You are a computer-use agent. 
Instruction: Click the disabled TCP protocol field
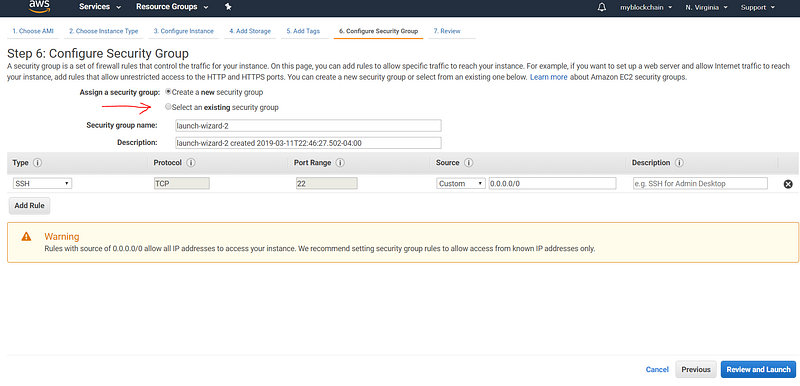tap(182, 184)
